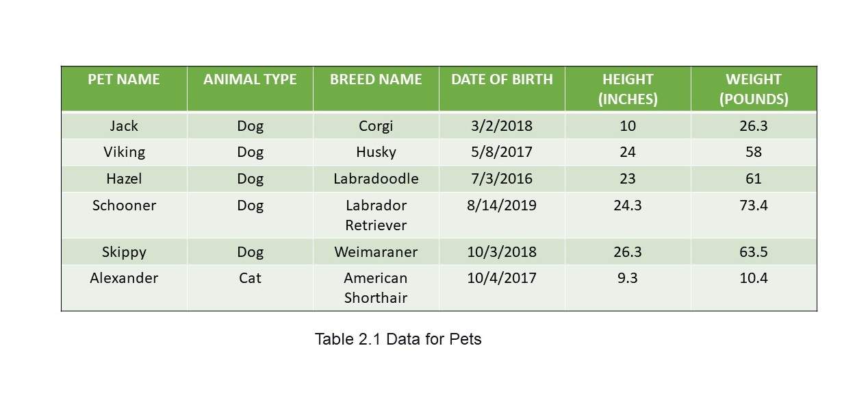Select the BREED NAME header cell

click(376, 89)
